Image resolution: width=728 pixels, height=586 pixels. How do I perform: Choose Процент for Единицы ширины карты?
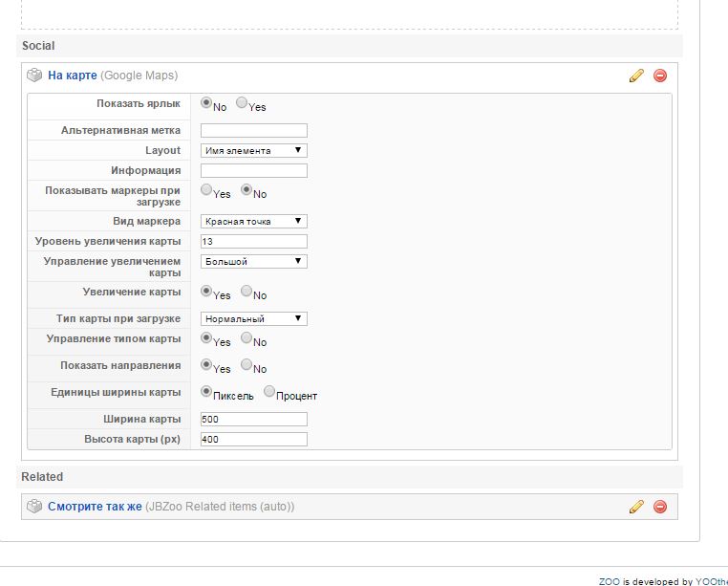click(x=269, y=391)
